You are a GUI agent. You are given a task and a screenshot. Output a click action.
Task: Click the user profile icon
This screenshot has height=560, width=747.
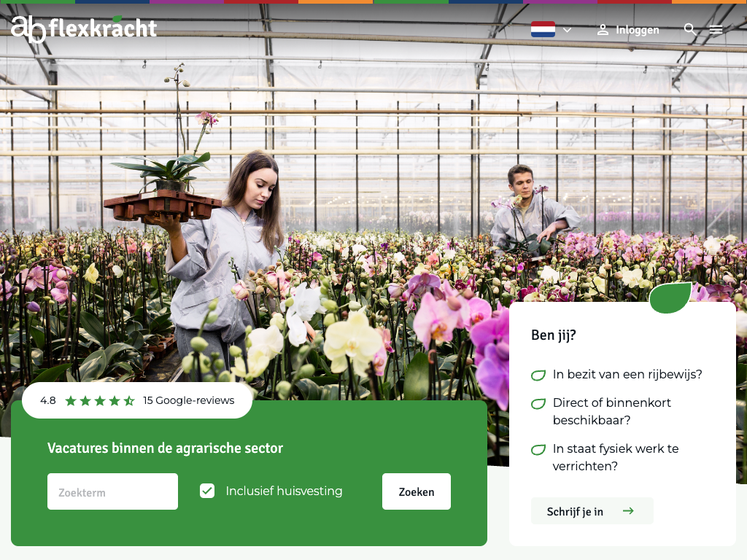pos(603,29)
